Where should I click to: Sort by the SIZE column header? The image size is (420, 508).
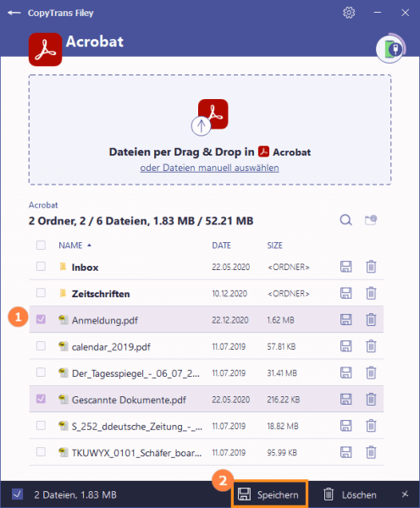(x=275, y=246)
